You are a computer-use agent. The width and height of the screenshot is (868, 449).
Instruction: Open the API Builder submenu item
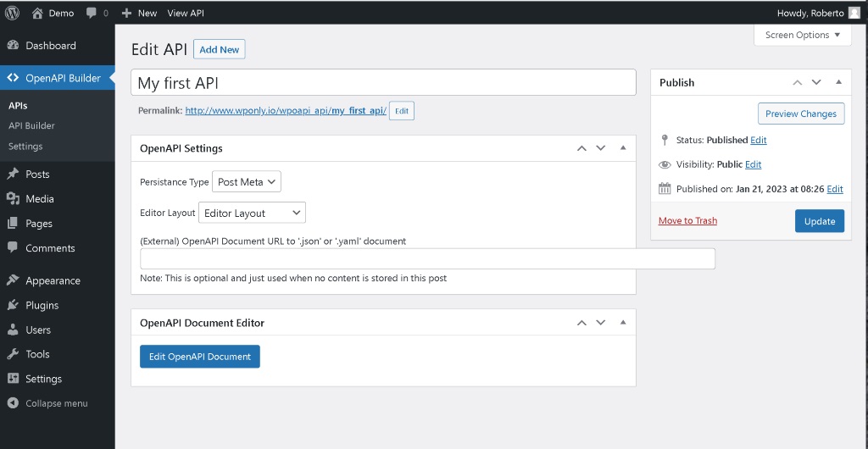point(31,125)
